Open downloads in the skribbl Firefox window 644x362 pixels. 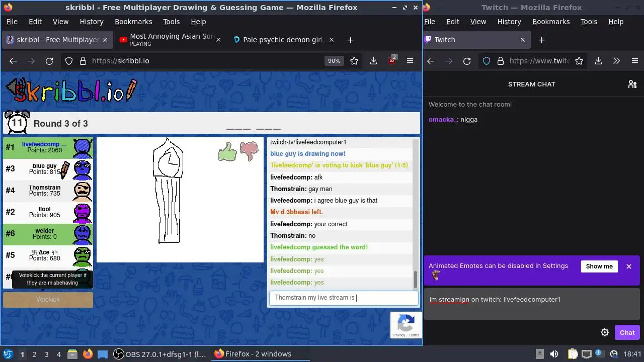click(x=373, y=61)
